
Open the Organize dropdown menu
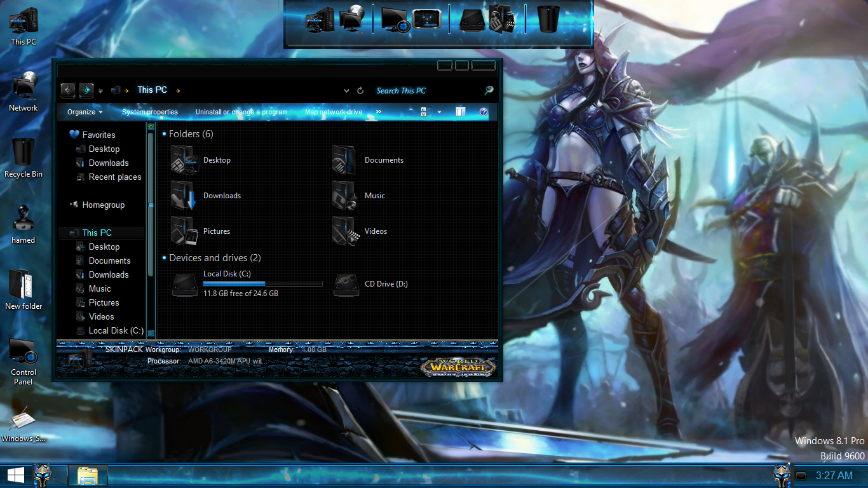85,112
